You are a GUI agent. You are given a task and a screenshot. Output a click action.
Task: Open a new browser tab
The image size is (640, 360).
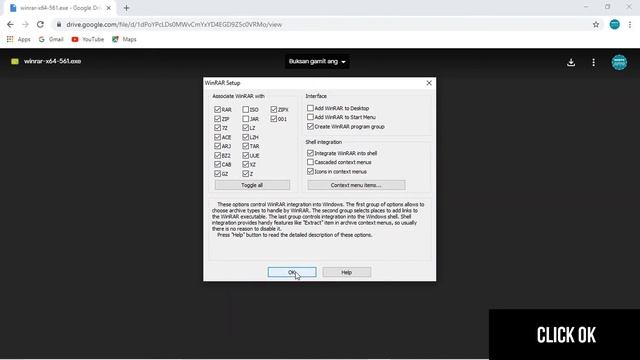coord(127,8)
